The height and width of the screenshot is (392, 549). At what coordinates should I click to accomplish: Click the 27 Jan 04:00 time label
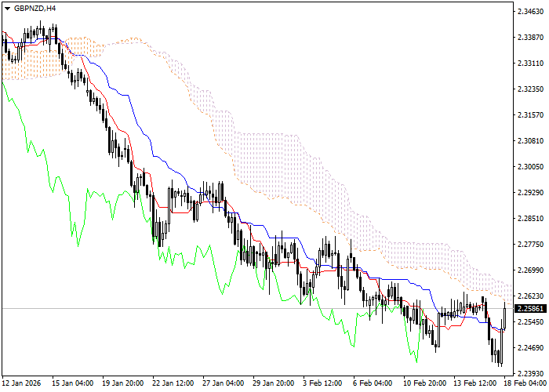[224, 383]
